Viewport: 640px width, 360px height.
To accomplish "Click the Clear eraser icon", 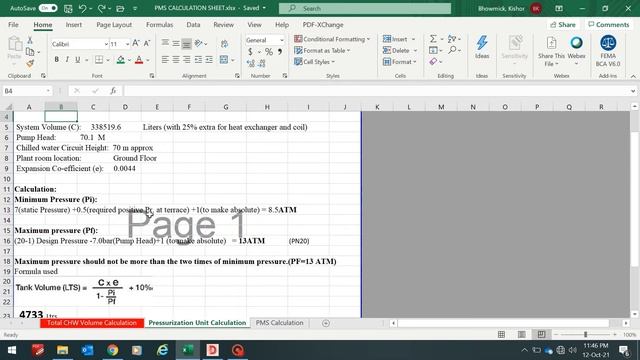I will [433, 62].
